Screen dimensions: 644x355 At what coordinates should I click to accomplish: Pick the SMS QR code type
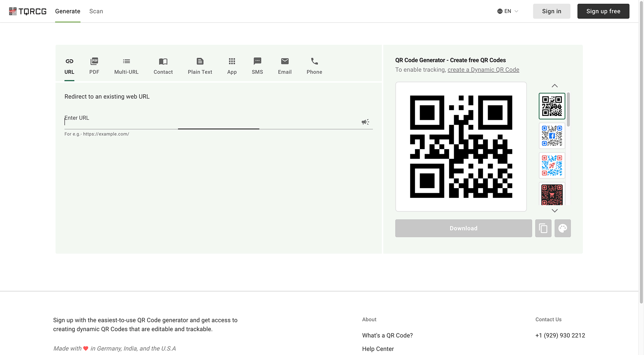click(x=257, y=66)
